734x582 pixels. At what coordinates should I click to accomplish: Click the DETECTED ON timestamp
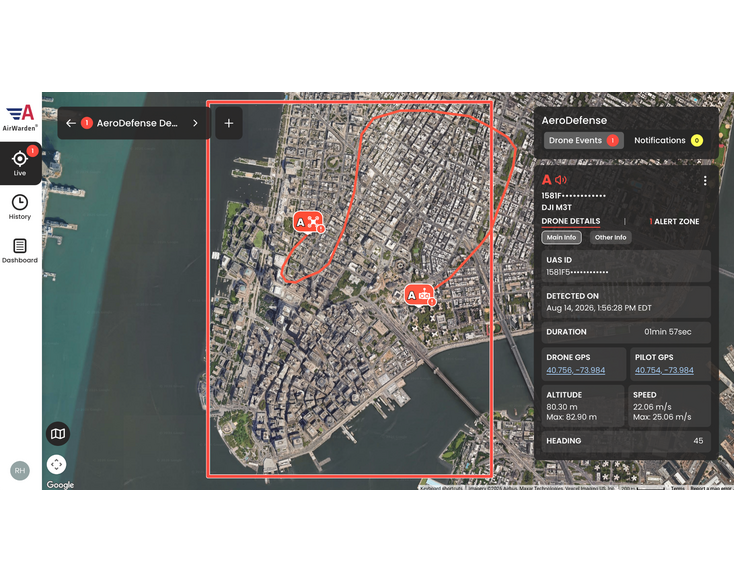pyautogui.click(x=599, y=308)
